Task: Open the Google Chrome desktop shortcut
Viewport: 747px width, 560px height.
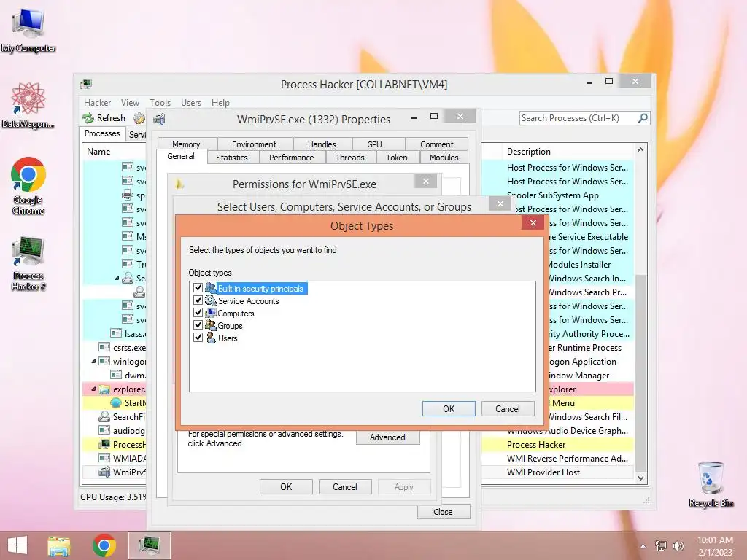Action: [x=28, y=186]
